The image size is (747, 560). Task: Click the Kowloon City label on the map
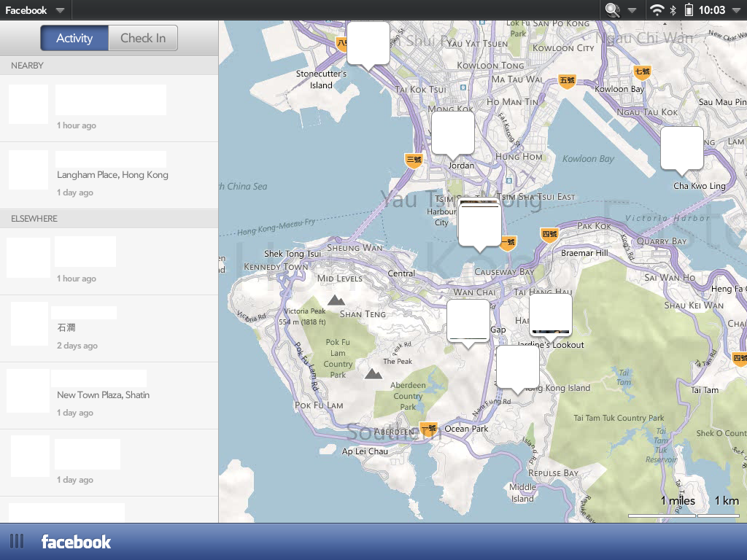pyautogui.click(x=563, y=47)
